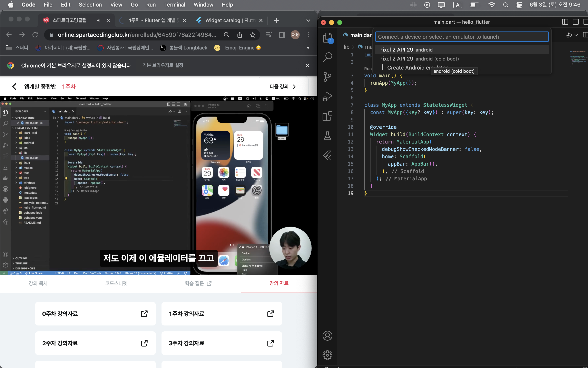The height and width of the screenshot is (368, 588).
Task: Open Selection menu in macOS menu bar
Action: pos(90,5)
